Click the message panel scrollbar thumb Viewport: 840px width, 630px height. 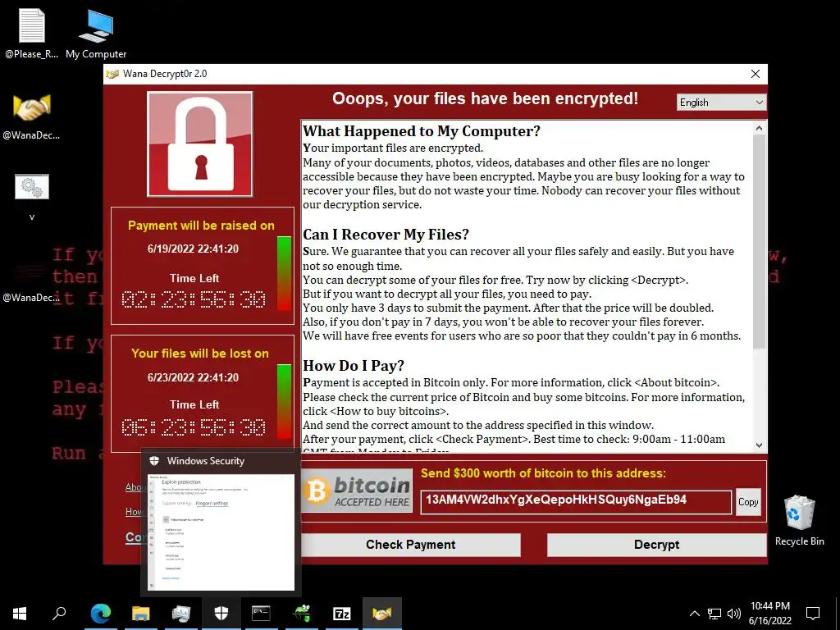click(x=759, y=241)
